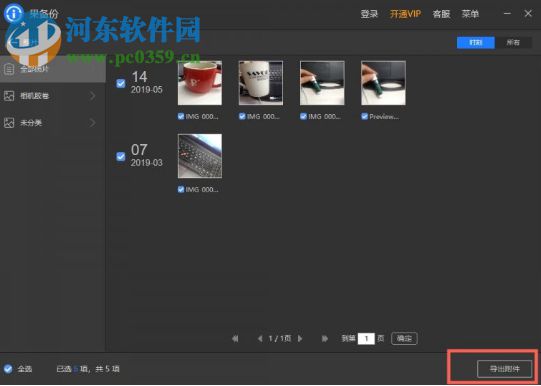Click the IMG 000... name under keyboard photo
Screen dimensions: 541x386
pos(202,189)
